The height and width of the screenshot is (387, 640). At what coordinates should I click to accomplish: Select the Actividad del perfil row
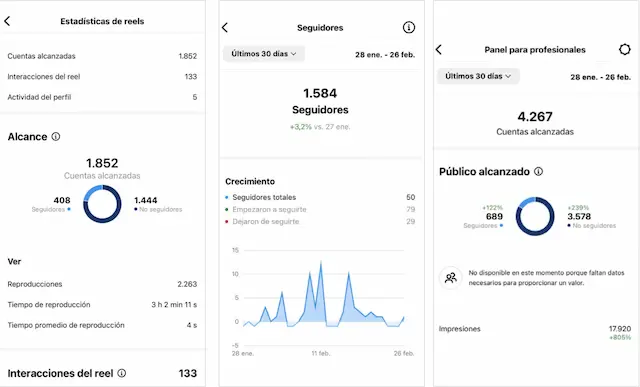point(102,97)
